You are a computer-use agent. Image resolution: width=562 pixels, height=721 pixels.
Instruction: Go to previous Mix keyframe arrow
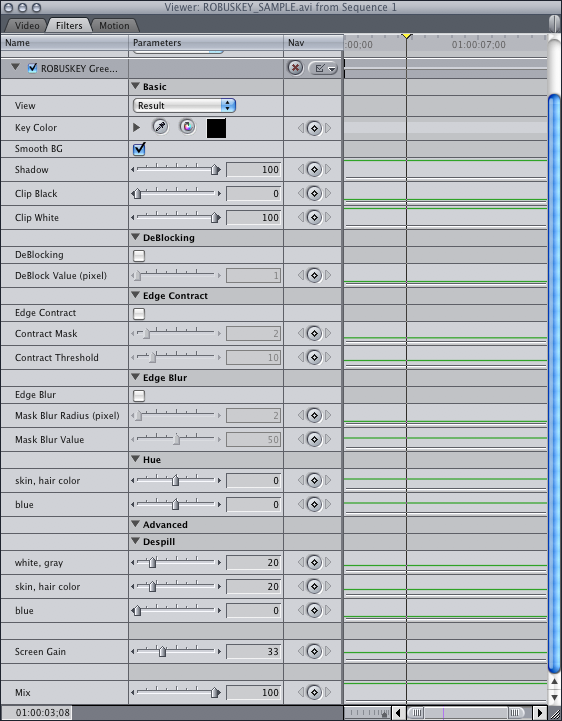click(301, 692)
